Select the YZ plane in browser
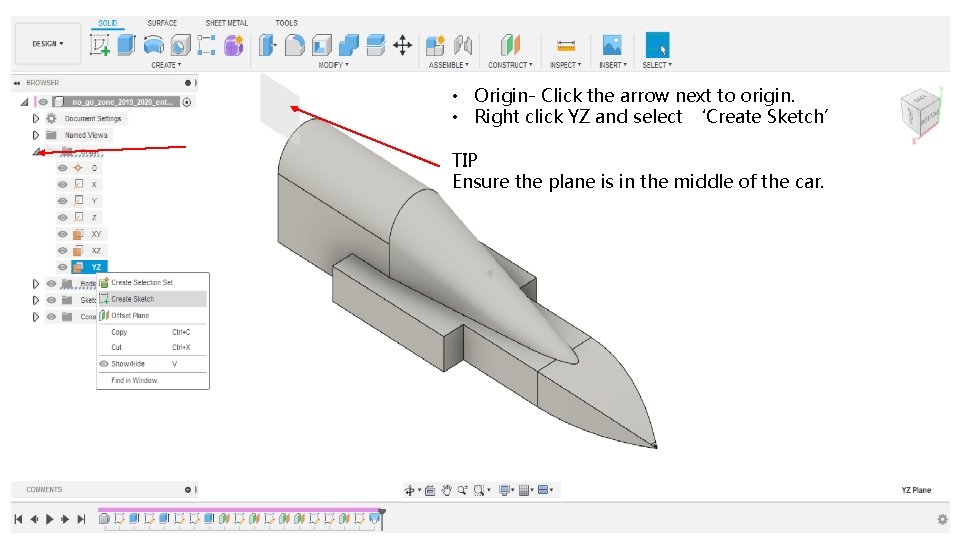This screenshot has width=960, height=540. pos(89,267)
